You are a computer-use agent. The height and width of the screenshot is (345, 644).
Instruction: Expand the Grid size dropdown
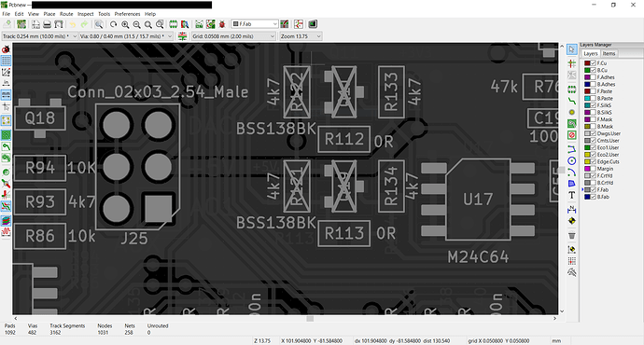[233, 36]
